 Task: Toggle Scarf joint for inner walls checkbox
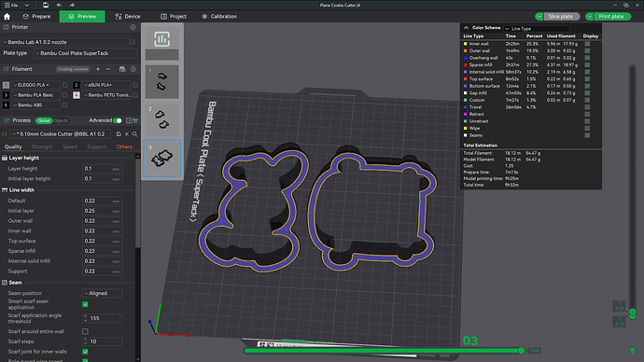tap(85, 352)
